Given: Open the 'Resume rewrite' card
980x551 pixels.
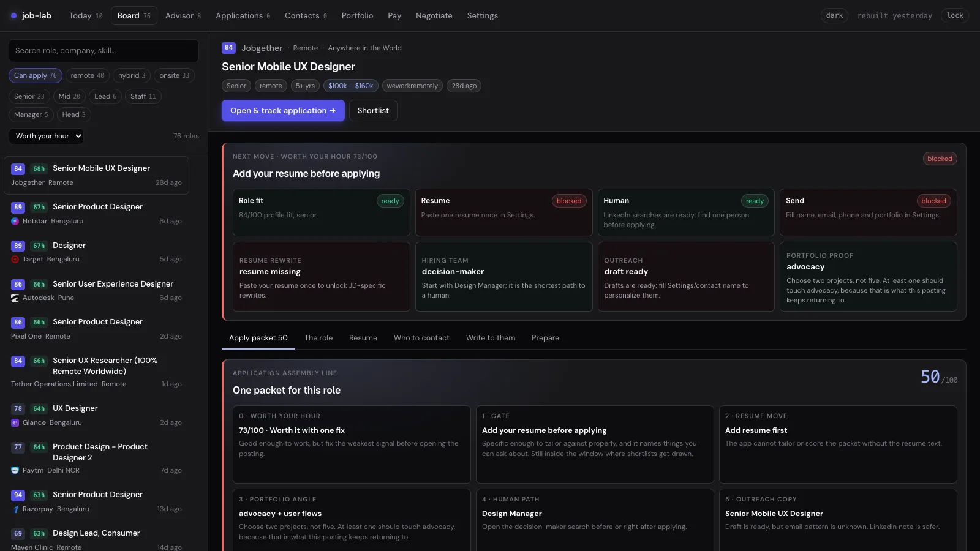Looking at the screenshot, I should [x=322, y=277].
